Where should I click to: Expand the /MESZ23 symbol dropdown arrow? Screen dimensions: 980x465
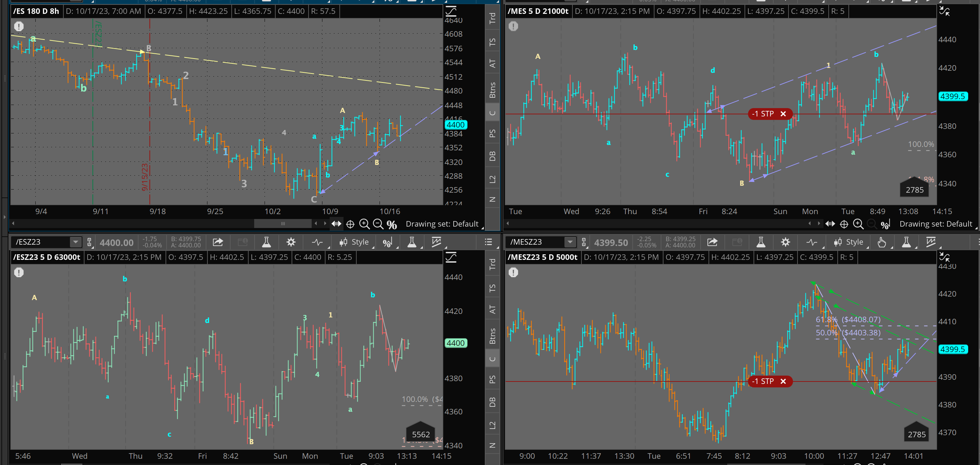(x=570, y=242)
